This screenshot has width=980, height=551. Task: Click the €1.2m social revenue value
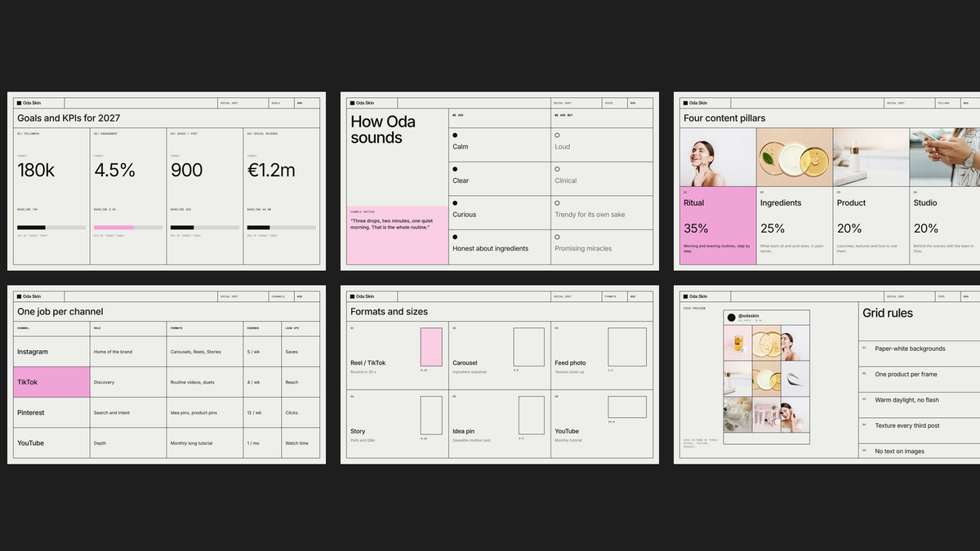point(271,170)
